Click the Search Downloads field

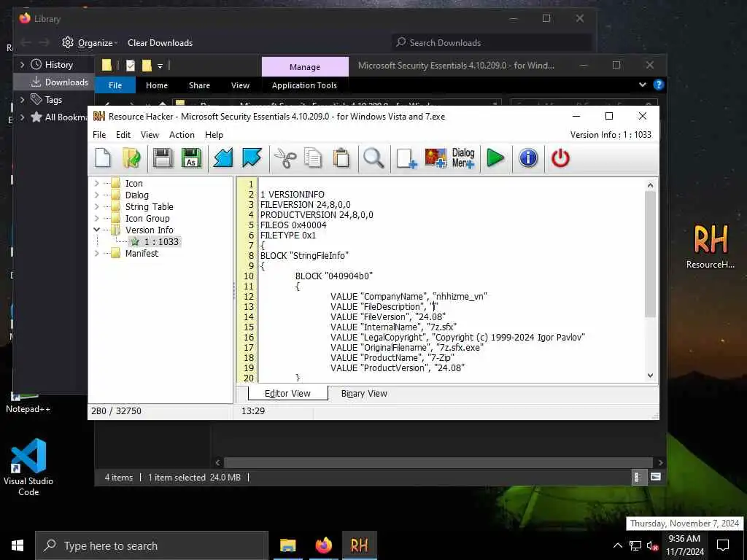pyautogui.click(x=492, y=43)
